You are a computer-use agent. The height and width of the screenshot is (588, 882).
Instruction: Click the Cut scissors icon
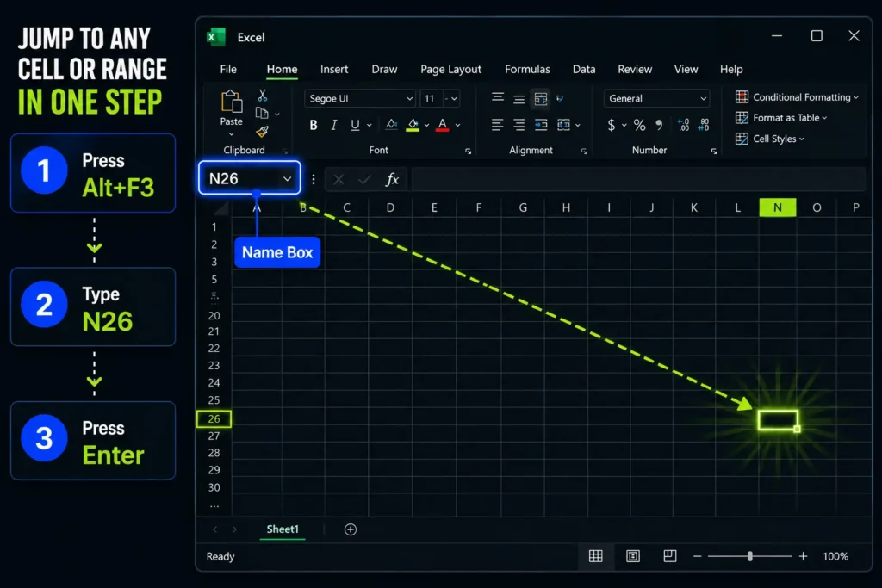click(262, 95)
